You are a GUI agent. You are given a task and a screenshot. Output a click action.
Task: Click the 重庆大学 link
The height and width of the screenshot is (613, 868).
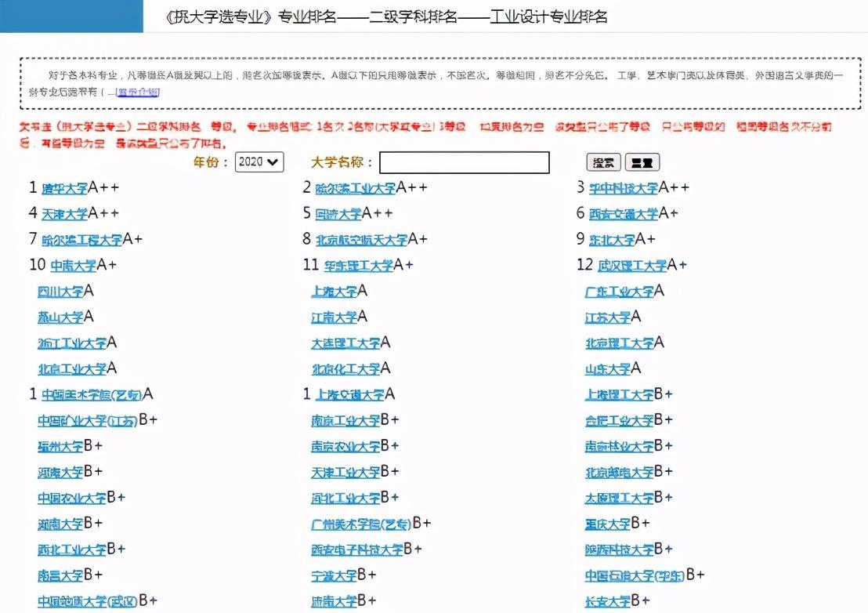[607, 524]
